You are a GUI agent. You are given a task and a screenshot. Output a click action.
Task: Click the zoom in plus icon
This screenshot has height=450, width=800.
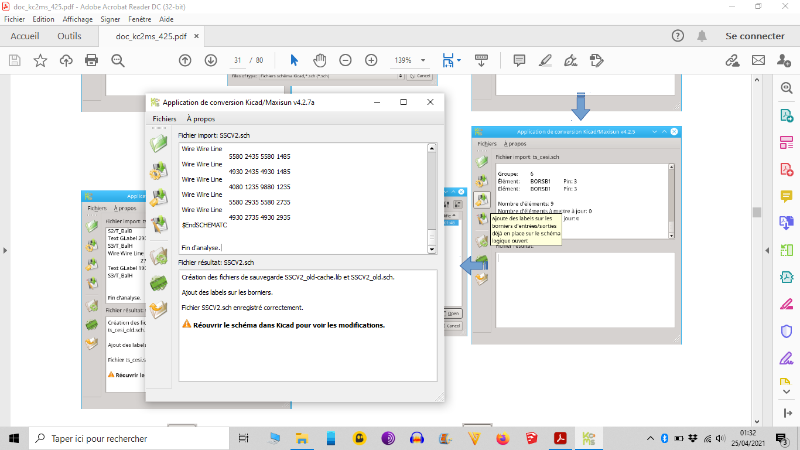point(371,60)
